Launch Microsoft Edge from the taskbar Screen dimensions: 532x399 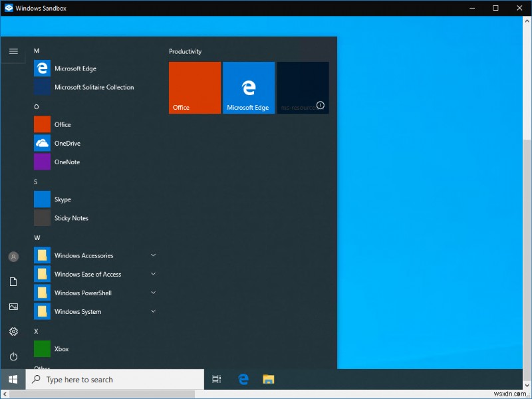pos(243,379)
